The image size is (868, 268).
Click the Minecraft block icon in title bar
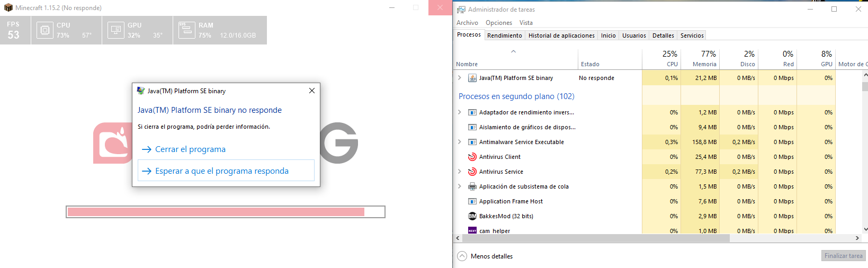click(x=8, y=8)
